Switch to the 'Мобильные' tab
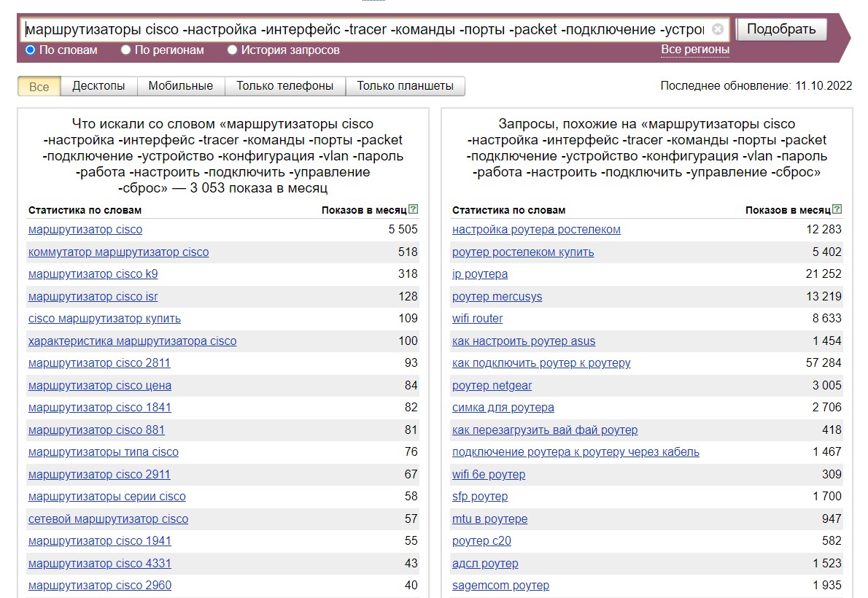Image resolution: width=868 pixels, height=598 pixels. coord(180,86)
